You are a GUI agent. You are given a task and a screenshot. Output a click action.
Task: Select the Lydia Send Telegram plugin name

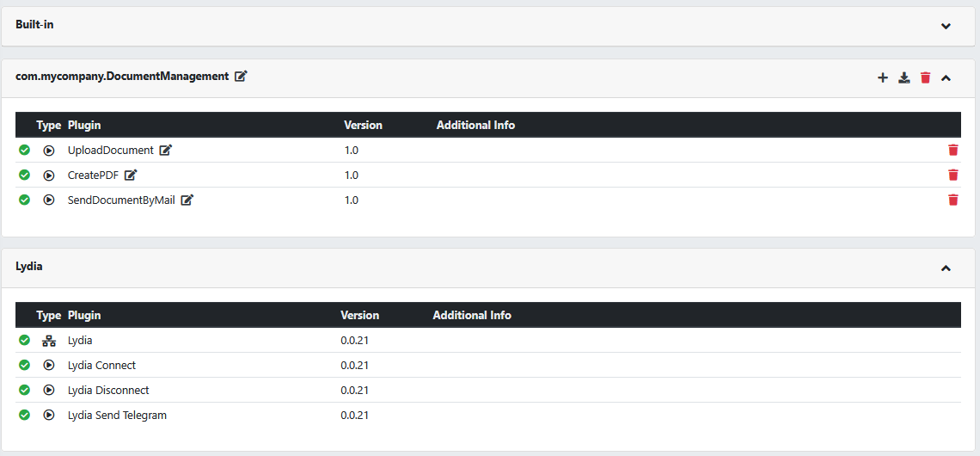point(117,415)
